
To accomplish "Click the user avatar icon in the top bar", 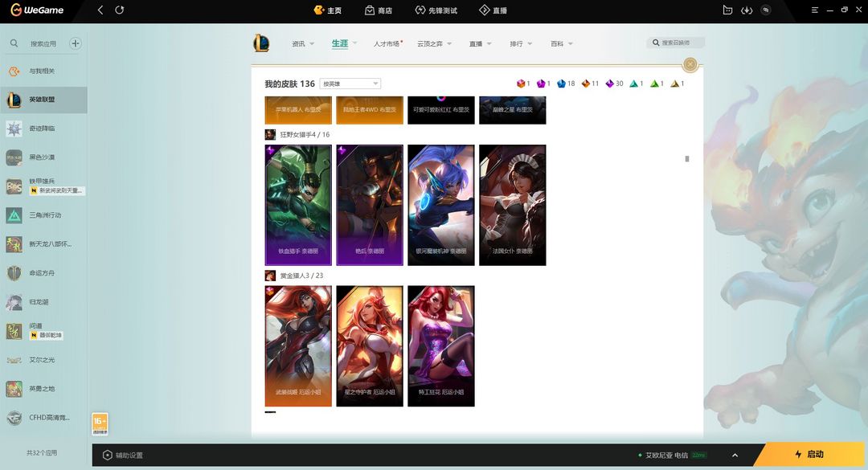I will tap(766, 10).
